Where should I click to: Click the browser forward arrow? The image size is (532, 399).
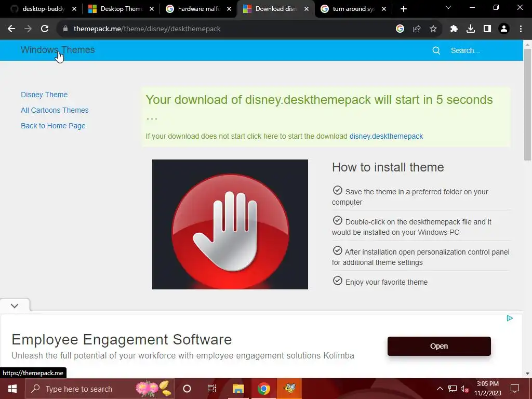click(28, 29)
